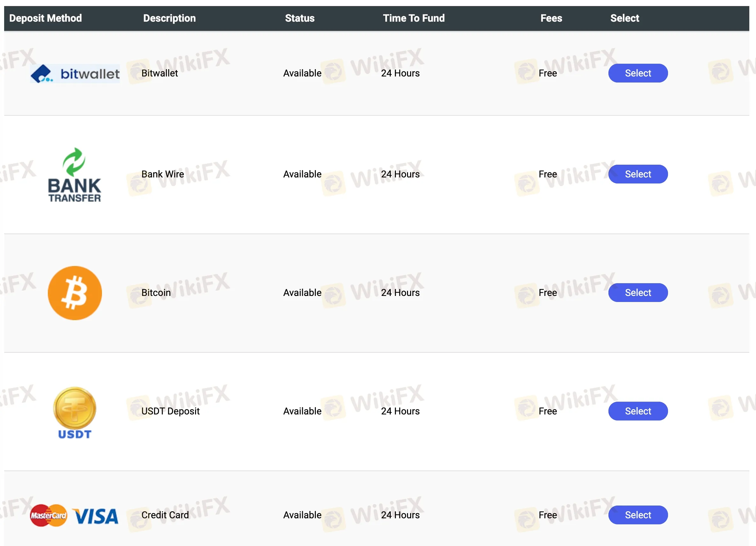
Task: Hit Select for Credit Card row
Action: [638, 515]
